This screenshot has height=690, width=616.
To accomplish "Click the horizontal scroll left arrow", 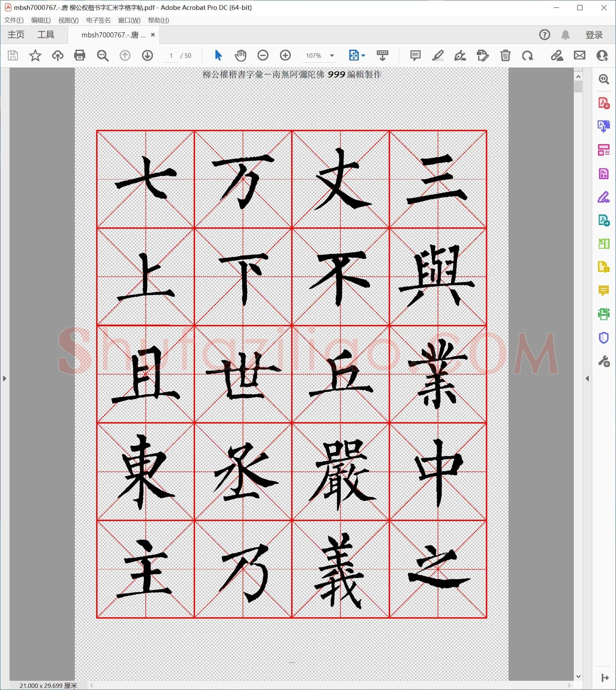I will tap(92, 685).
